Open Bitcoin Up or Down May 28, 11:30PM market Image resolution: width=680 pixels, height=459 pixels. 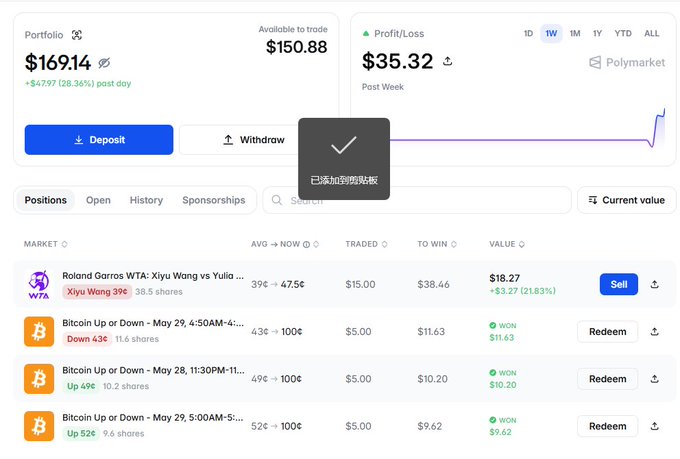coord(153,370)
